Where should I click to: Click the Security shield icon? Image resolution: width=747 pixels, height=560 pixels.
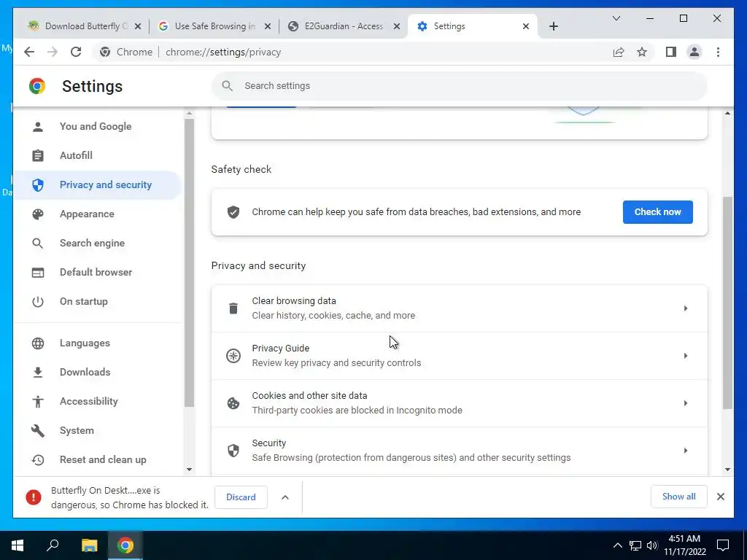point(233,451)
